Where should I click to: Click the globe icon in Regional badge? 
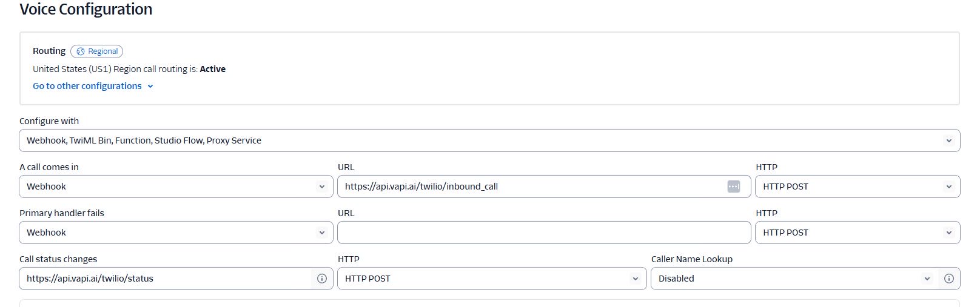81,51
